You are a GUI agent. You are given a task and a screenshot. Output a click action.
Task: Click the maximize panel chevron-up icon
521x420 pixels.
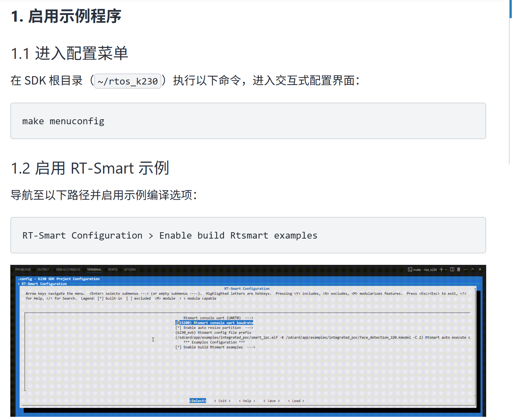pos(473,269)
